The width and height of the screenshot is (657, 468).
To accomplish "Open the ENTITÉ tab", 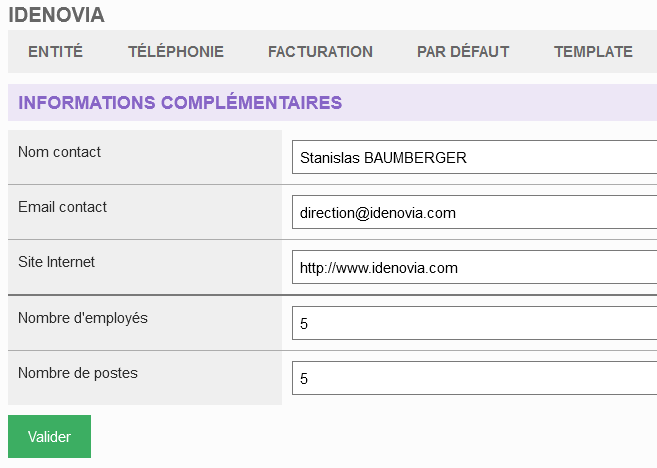I will click(x=55, y=52).
